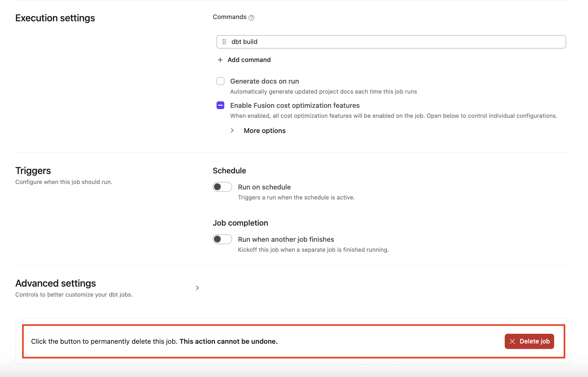Click the Enable Fusion cost optimization features label
Viewport: 588px width, 377px height.
[295, 106]
